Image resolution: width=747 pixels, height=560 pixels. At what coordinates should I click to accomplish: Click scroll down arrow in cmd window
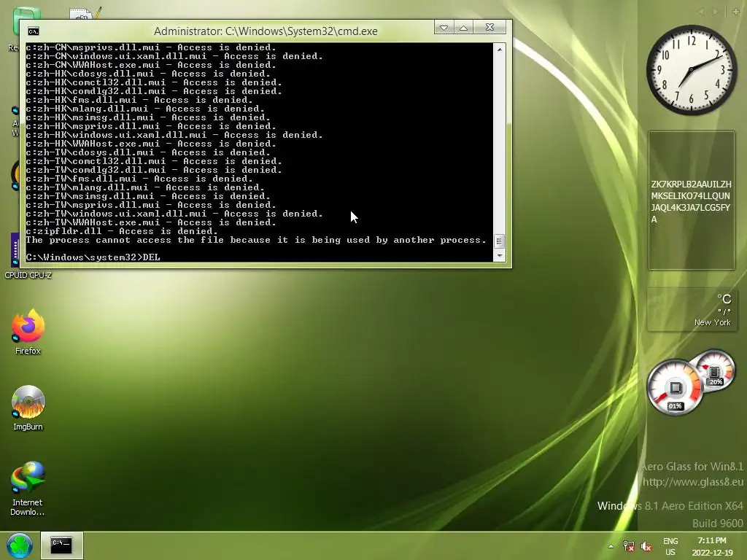click(x=499, y=256)
